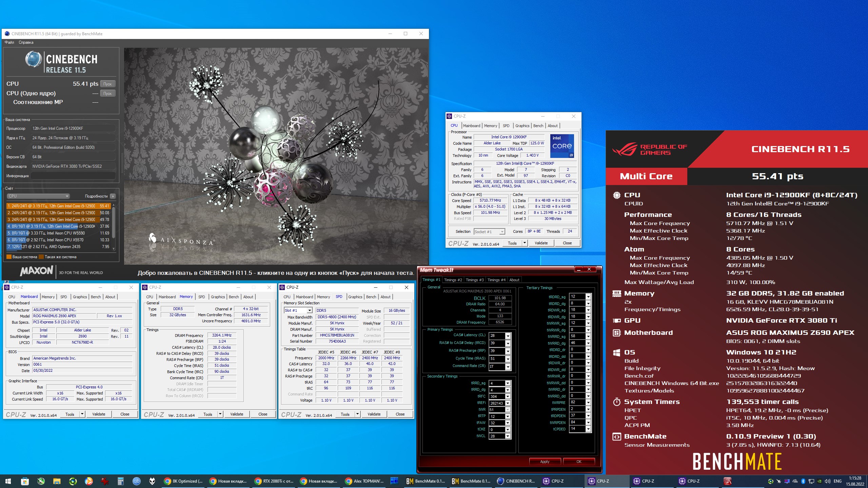Viewport: 868px width, 488px height.
Task: Click the Bluetooth tray icon
Action: coord(803,481)
